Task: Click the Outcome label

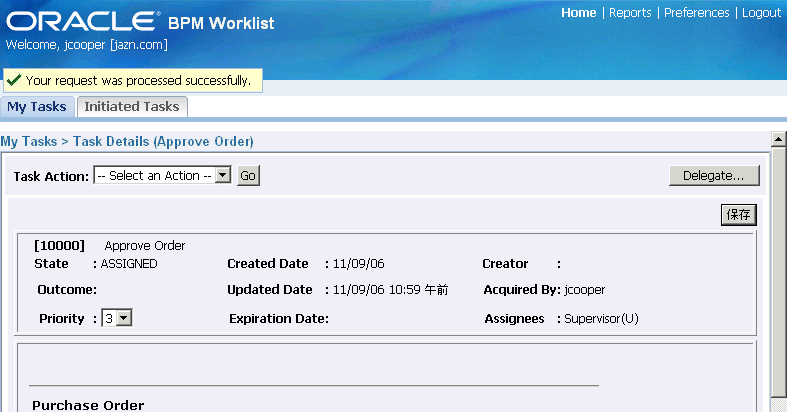Action: pyautogui.click(x=67, y=290)
